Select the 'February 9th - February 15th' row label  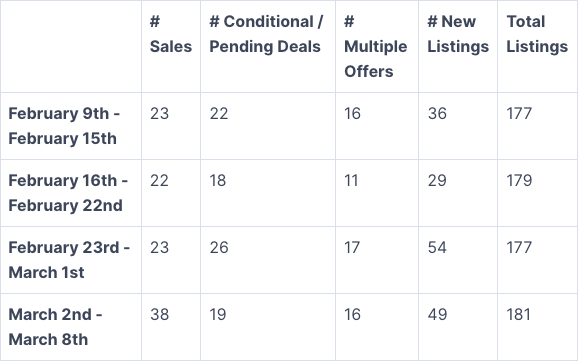pyautogui.click(x=64, y=126)
